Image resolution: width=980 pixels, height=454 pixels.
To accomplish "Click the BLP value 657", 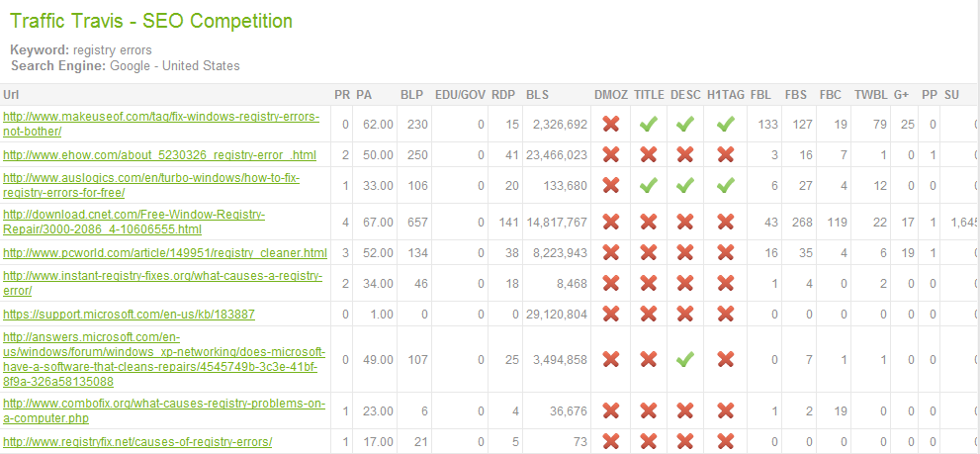I will point(417,223).
